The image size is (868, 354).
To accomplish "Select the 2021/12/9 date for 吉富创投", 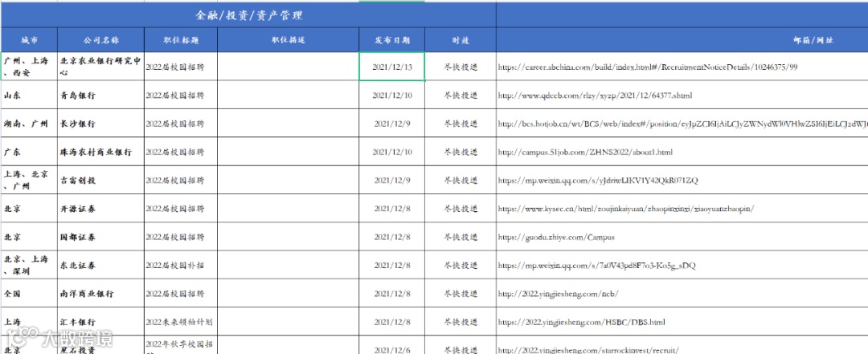I will coord(392,181).
